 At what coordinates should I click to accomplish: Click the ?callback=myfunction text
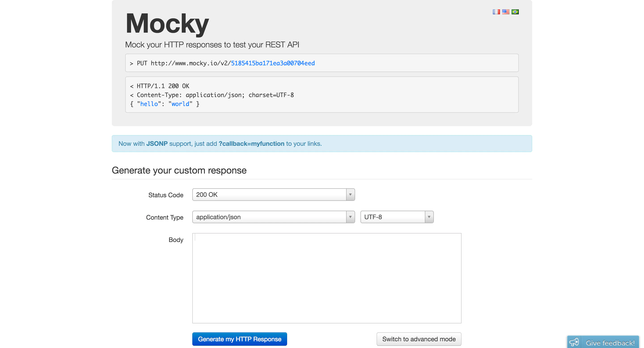pyautogui.click(x=252, y=144)
